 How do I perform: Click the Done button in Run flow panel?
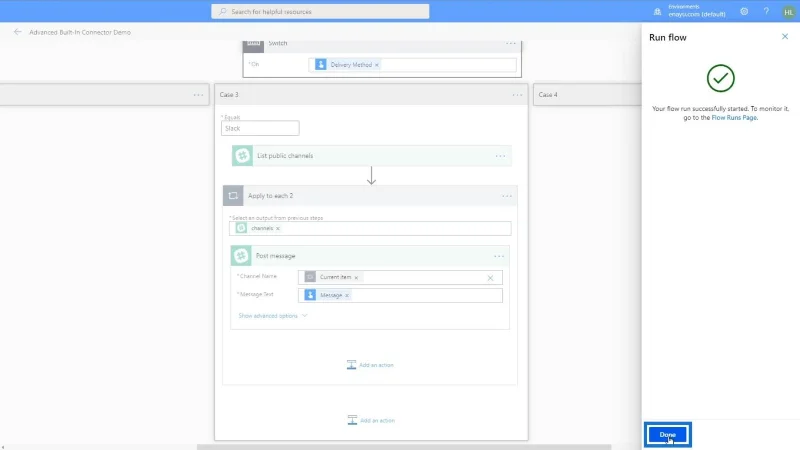point(667,435)
